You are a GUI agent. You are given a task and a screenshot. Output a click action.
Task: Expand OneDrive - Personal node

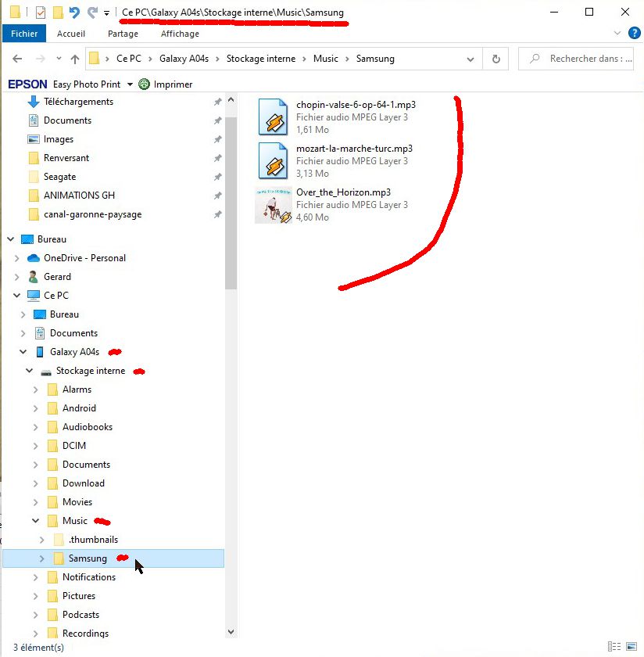[x=16, y=258]
